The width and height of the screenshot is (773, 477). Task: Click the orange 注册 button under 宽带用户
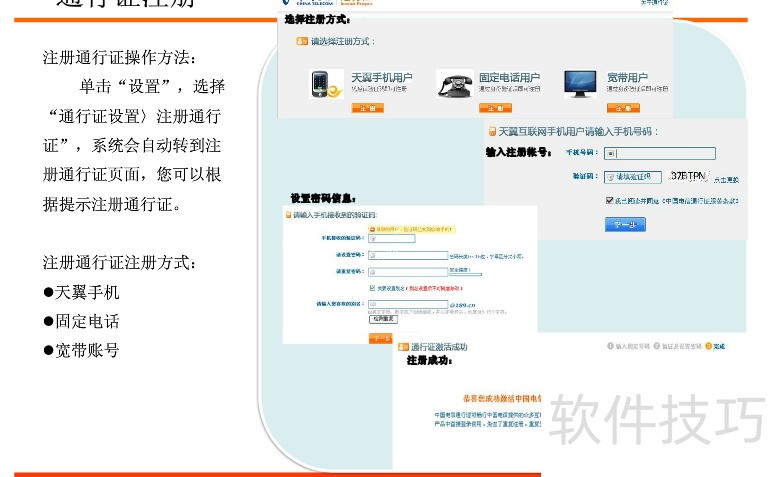point(623,108)
